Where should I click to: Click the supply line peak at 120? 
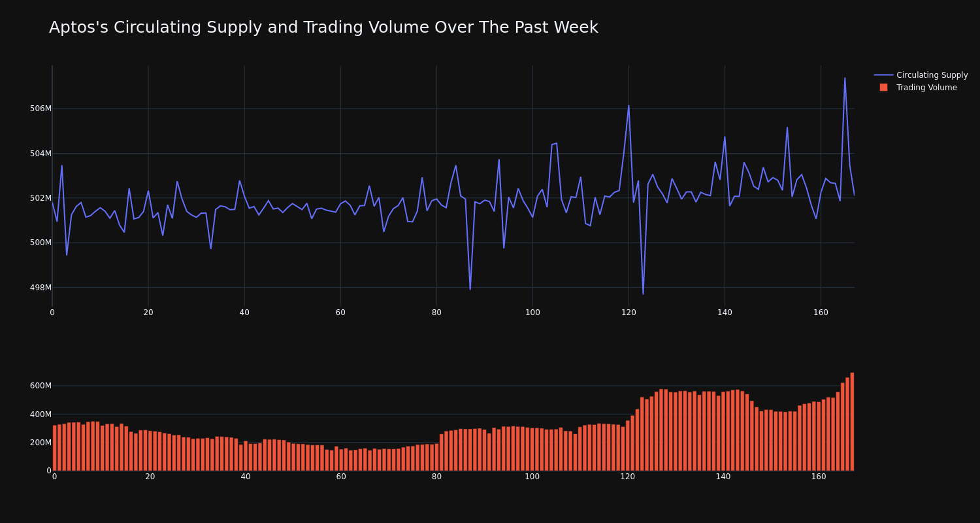coord(629,106)
